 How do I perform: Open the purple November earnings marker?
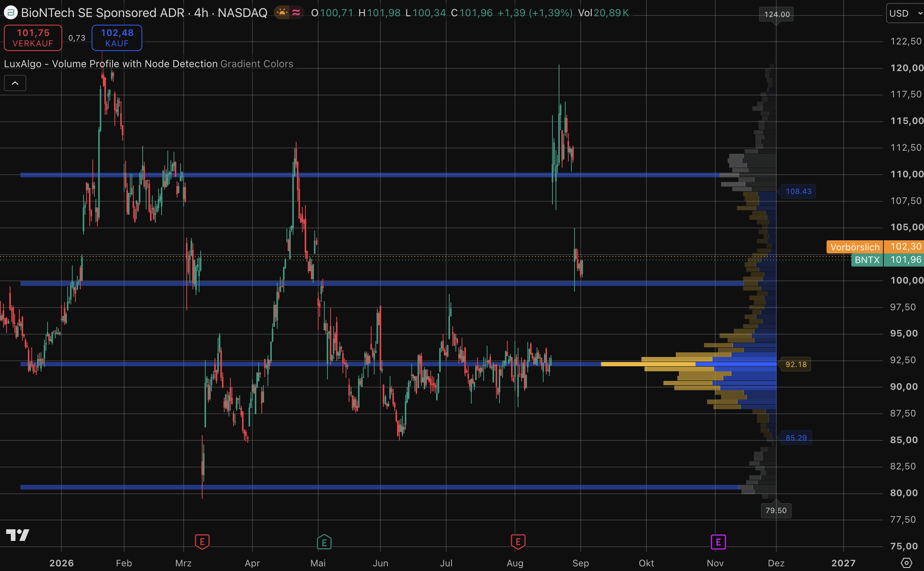tap(718, 542)
